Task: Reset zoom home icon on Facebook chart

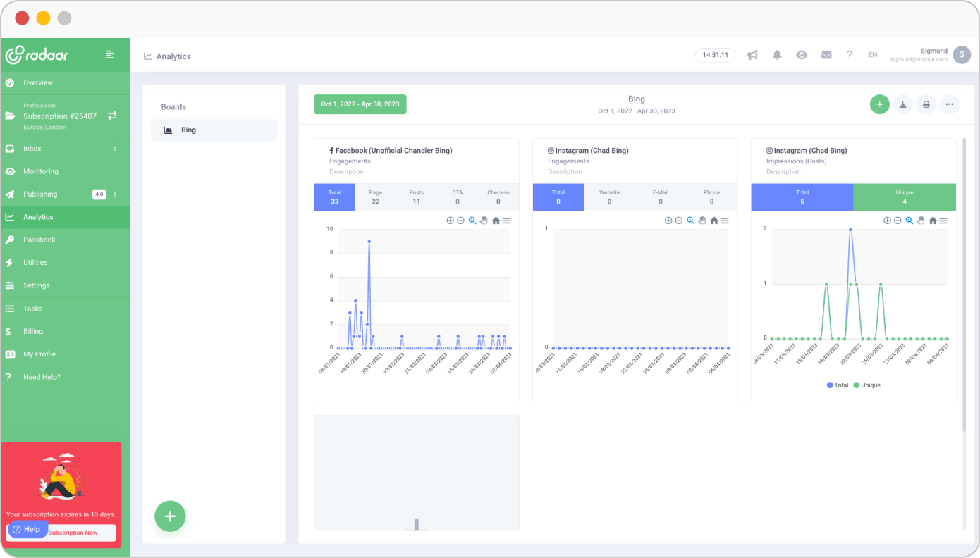Action: coord(496,221)
